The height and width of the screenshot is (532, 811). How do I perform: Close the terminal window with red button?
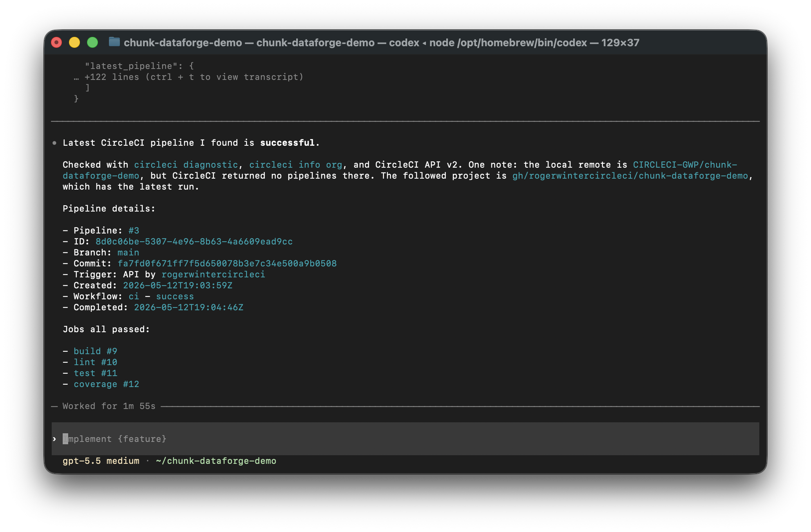[x=56, y=42]
